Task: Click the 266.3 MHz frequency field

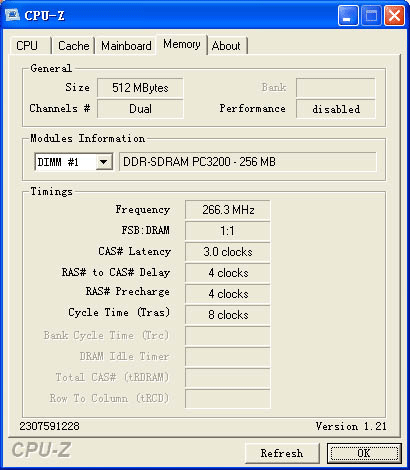Action: pos(228,210)
